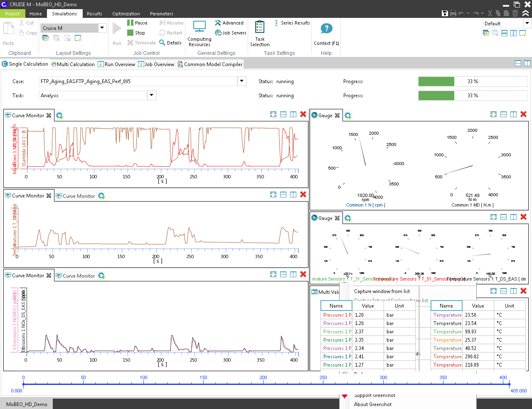This screenshot has width=532, height=409.
Task: Open Series Results settings
Action: pyautogui.click(x=292, y=23)
